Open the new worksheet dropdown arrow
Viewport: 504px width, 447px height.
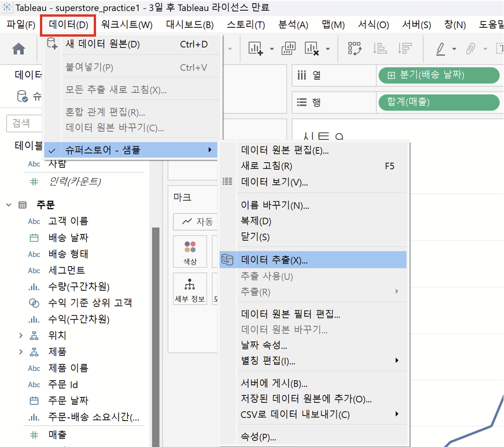coord(272,49)
